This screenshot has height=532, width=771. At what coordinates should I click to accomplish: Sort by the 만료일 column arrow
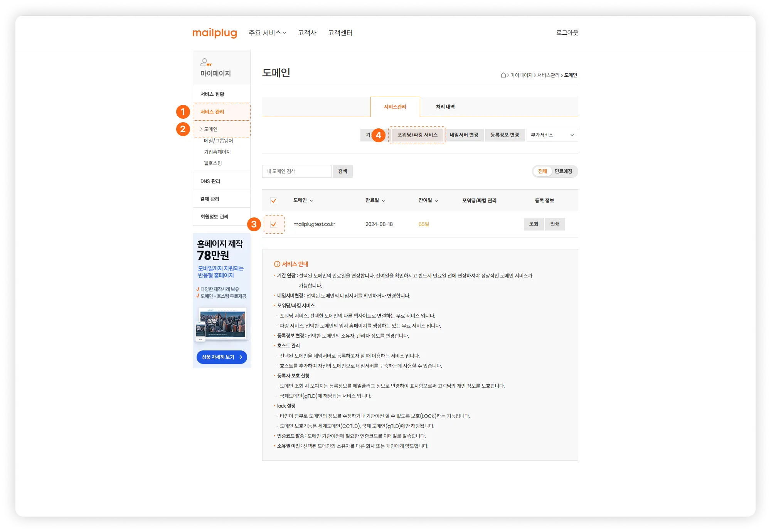[383, 201]
